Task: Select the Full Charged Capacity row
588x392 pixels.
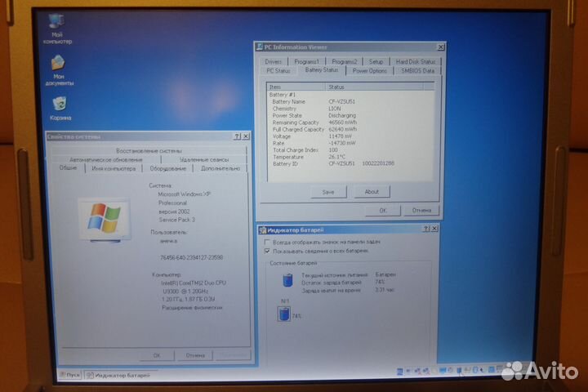Action: point(350,129)
